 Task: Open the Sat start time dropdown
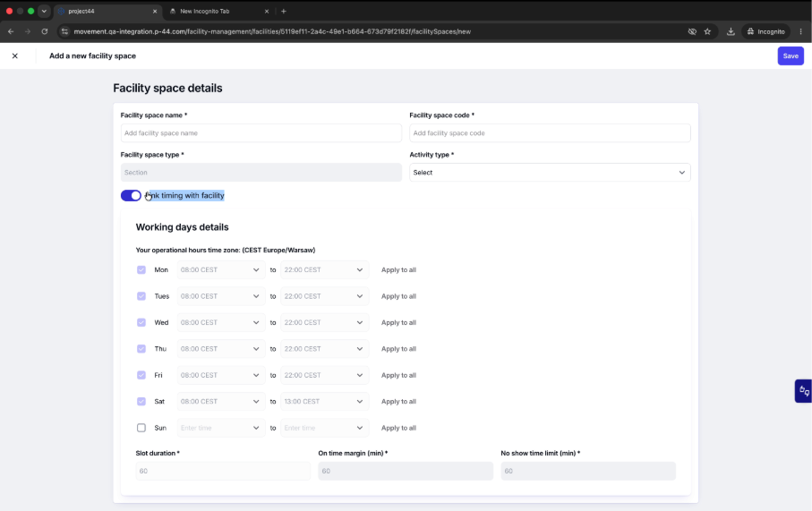pos(221,401)
